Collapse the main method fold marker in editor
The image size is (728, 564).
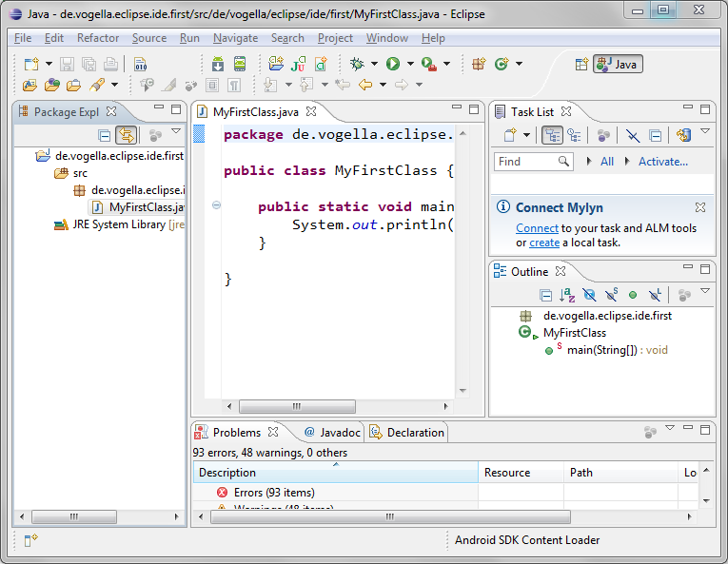tap(216, 206)
